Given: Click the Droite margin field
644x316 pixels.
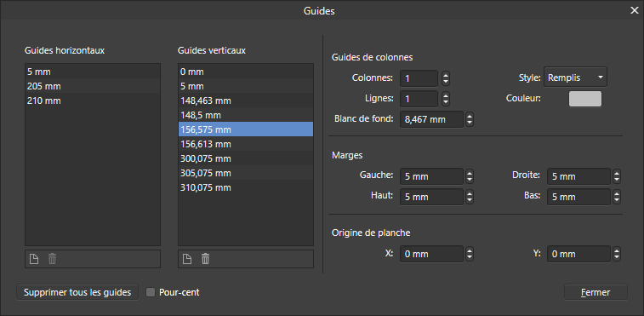Looking at the screenshot, I should click(578, 176).
